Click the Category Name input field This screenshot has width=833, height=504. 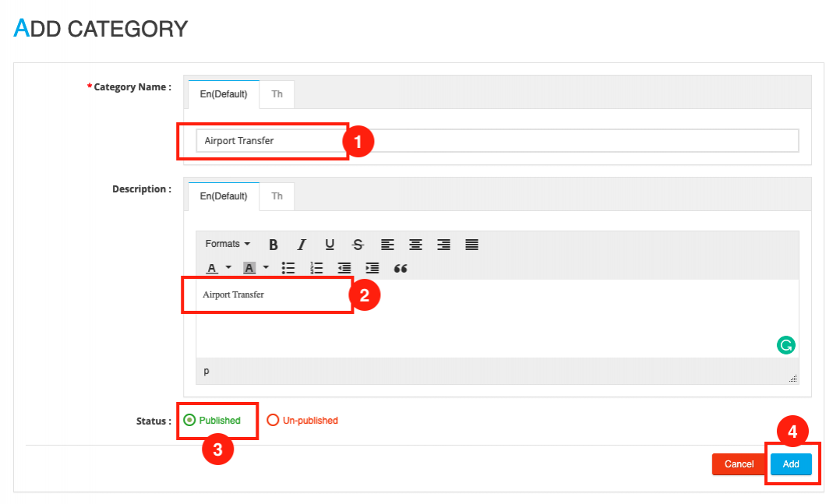pos(497,141)
